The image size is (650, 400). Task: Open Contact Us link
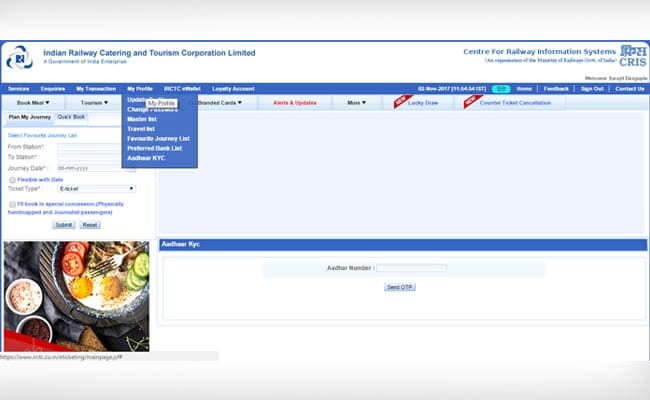pos(630,89)
